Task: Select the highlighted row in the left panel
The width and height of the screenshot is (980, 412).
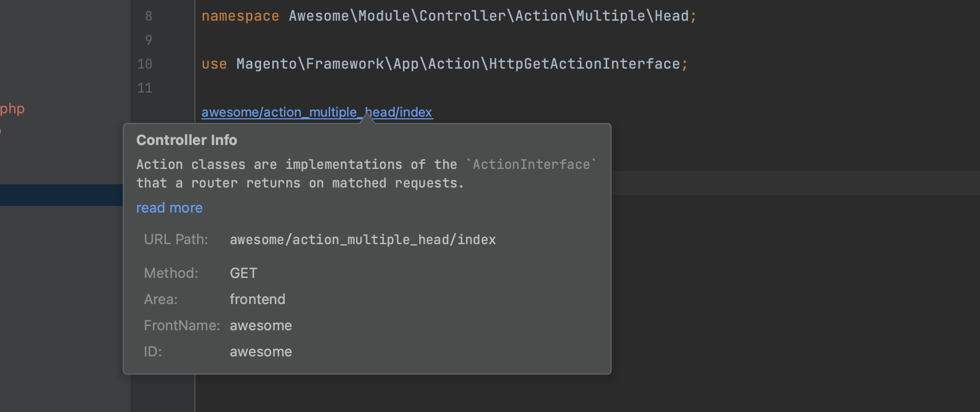Action: 61,195
